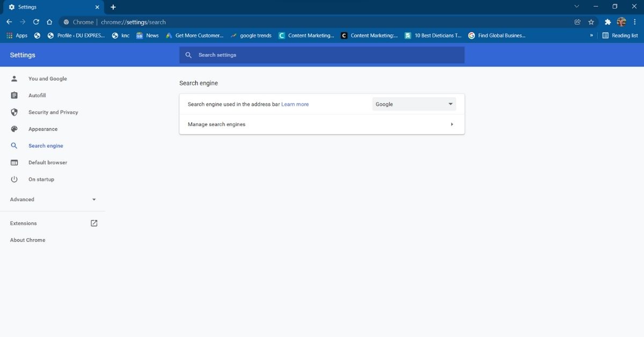Screen dimensions: 644x337
Task: Bookmark this page with star icon
Action: click(x=591, y=22)
